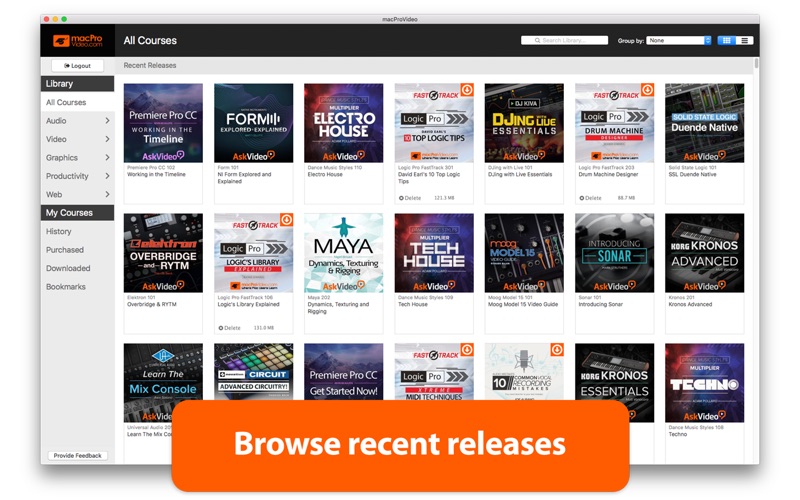Open Novation Circuit Advanced thumbnail
Image resolution: width=800 pixels, height=500 pixels.
tap(254, 371)
